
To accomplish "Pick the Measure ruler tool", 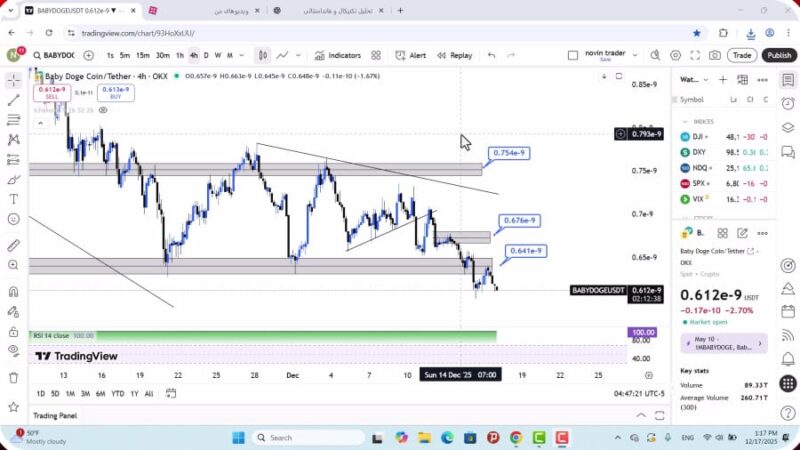I will point(14,245).
